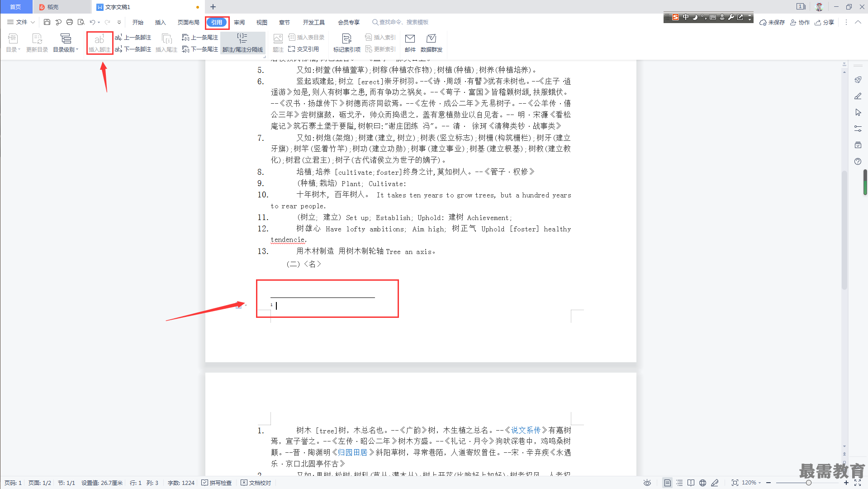Click the Undo arrow icon
This screenshot has height=489, width=868.
coord(92,22)
